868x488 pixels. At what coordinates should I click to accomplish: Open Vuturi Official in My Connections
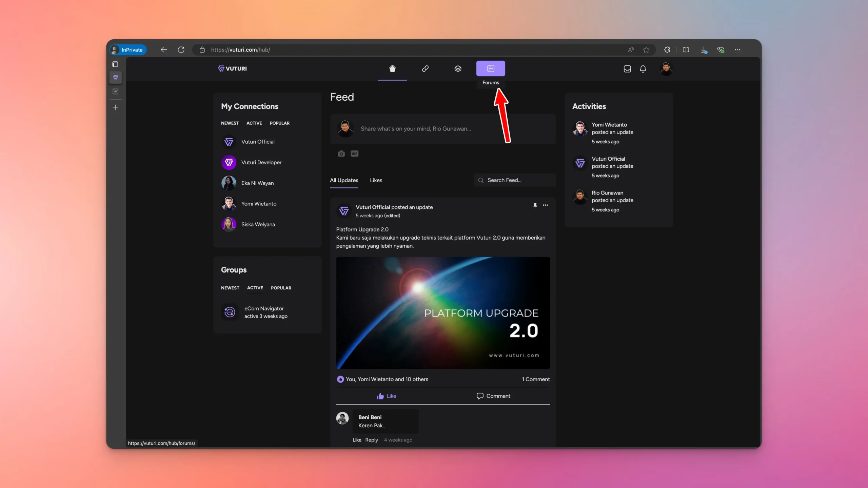(x=258, y=142)
